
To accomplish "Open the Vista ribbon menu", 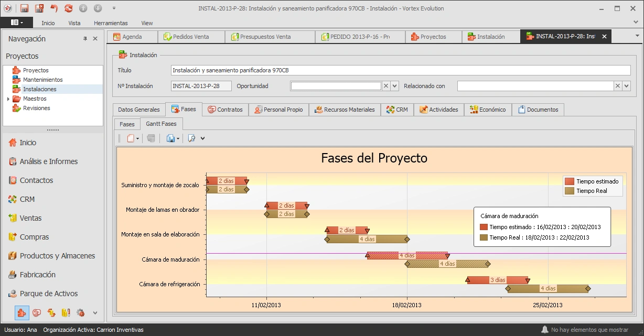I will [74, 23].
